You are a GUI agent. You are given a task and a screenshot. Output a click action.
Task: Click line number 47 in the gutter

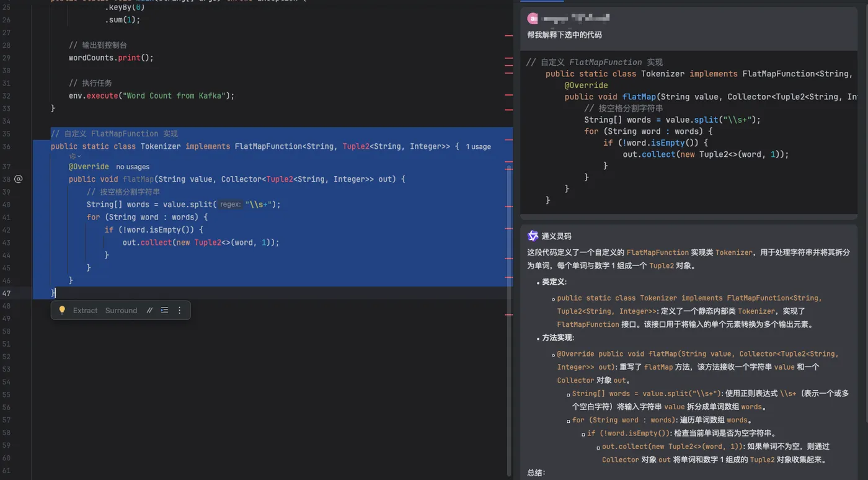click(x=6, y=293)
